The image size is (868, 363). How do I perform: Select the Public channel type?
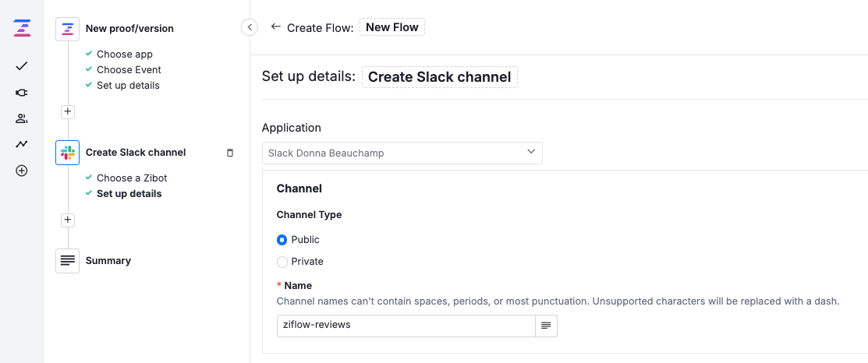coord(282,240)
